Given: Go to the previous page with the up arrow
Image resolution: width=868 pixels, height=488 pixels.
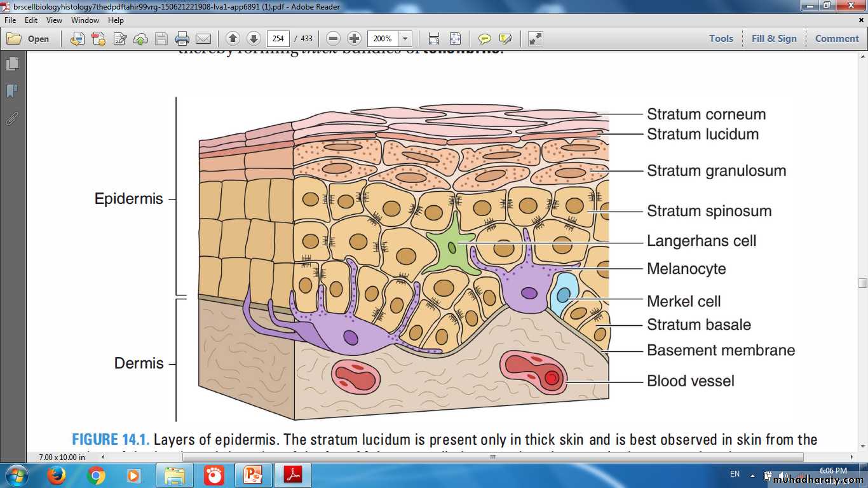Looking at the screenshot, I should (233, 39).
